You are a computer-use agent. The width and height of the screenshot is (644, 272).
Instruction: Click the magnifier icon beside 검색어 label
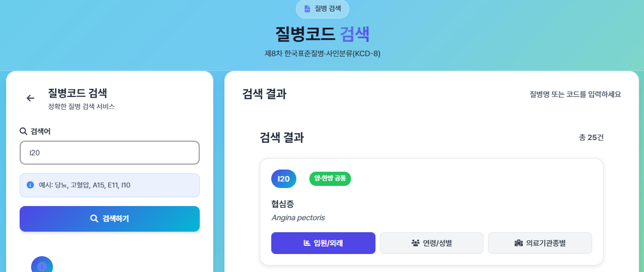pos(23,131)
